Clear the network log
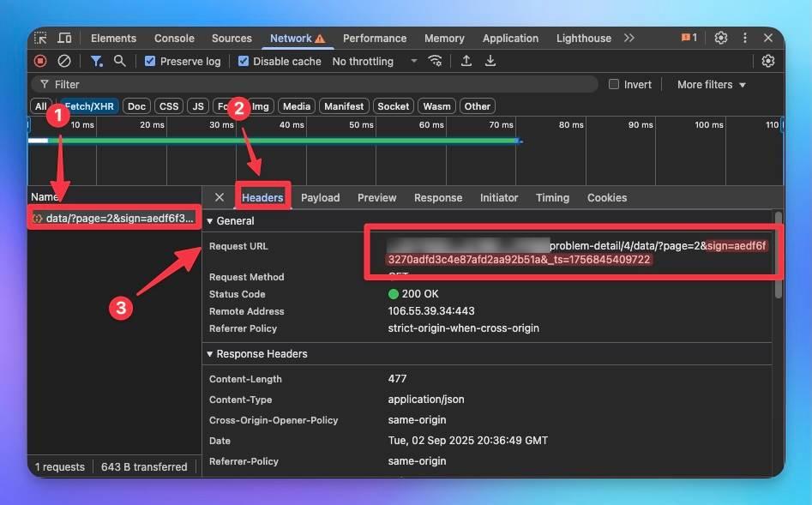 pyautogui.click(x=64, y=61)
